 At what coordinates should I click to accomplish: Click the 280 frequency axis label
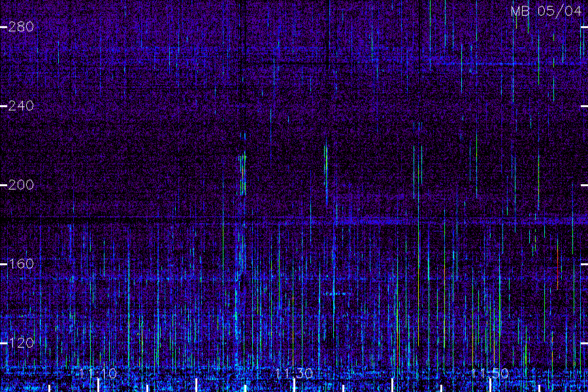click(21, 27)
